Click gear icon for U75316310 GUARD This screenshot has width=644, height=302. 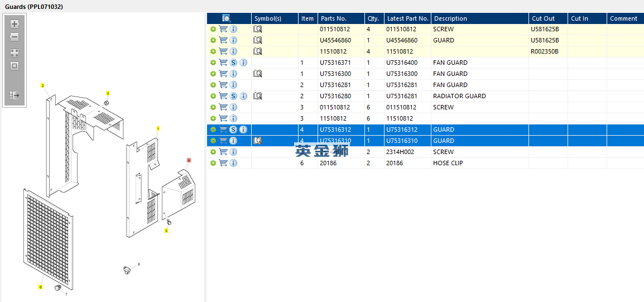click(x=213, y=141)
